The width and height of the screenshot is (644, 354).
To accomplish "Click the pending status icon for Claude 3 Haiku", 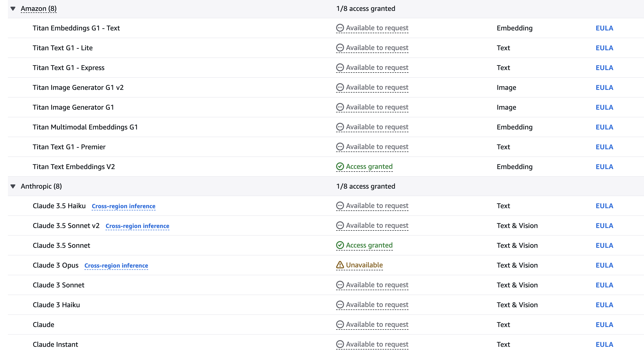I will pos(340,305).
